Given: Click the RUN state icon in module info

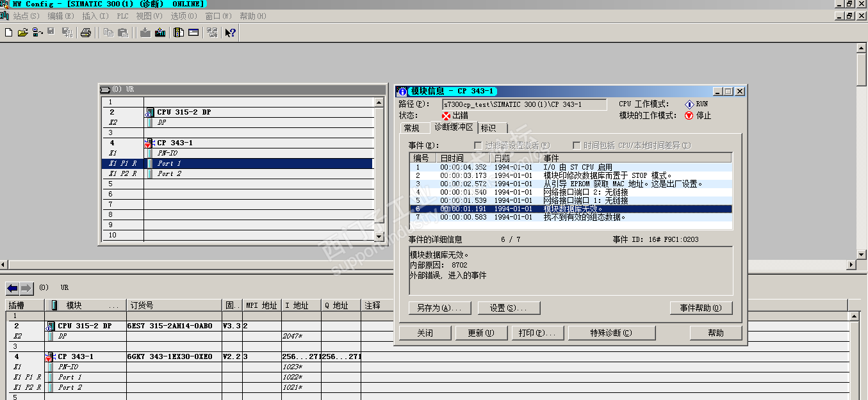Looking at the screenshot, I should click(689, 104).
